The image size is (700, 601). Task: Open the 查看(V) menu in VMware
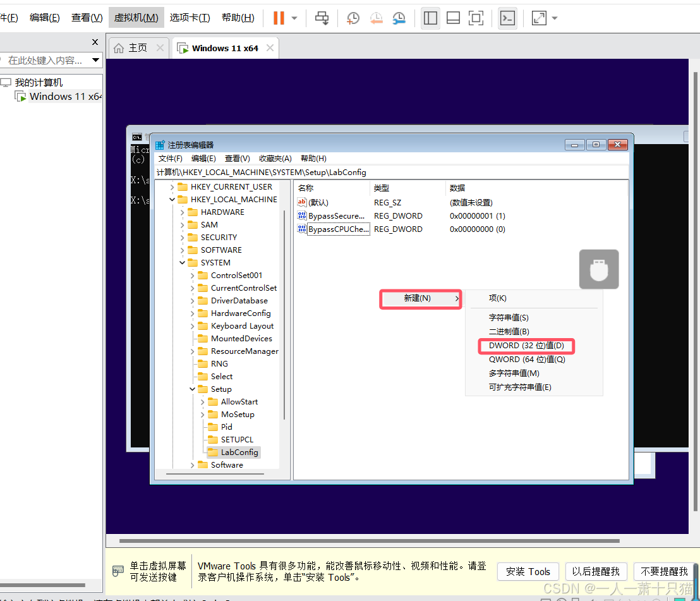click(87, 18)
